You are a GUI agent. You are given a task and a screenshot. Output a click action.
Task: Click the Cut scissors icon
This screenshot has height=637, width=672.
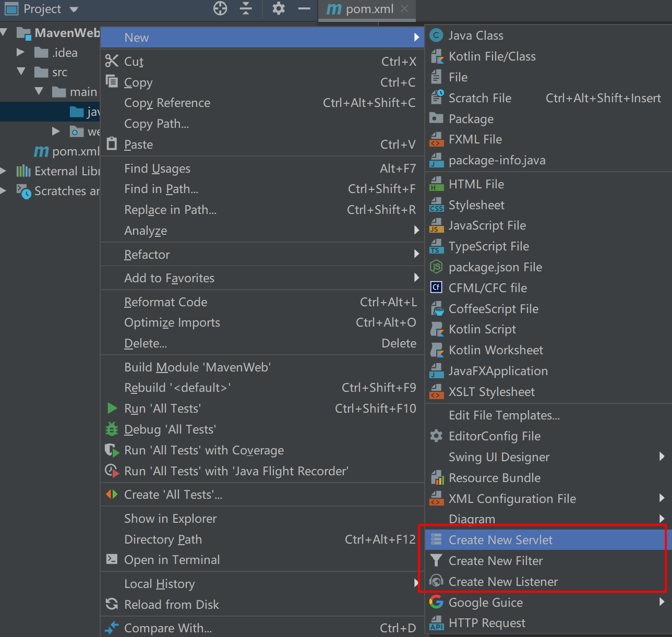pos(112,61)
